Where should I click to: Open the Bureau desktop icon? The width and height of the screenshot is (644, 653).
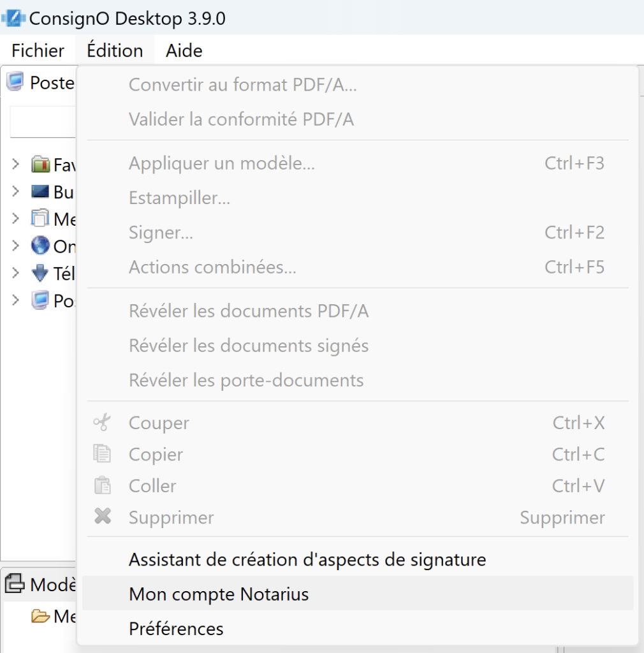[x=40, y=192]
